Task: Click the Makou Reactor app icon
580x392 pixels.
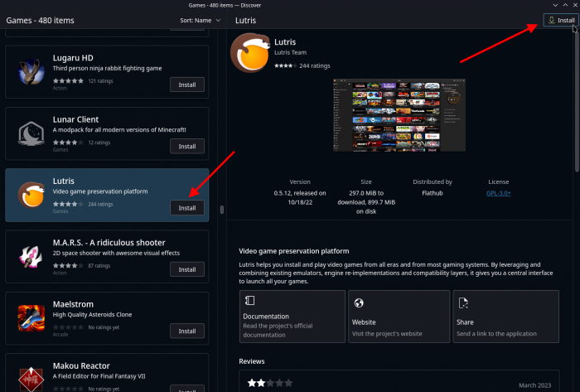Action: tap(31, 379)
